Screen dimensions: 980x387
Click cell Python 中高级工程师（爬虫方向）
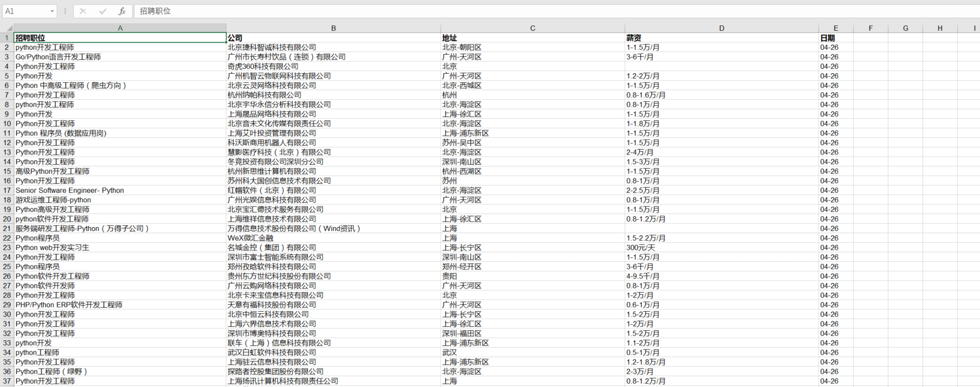pyautogui.click(x=120, y=86)
